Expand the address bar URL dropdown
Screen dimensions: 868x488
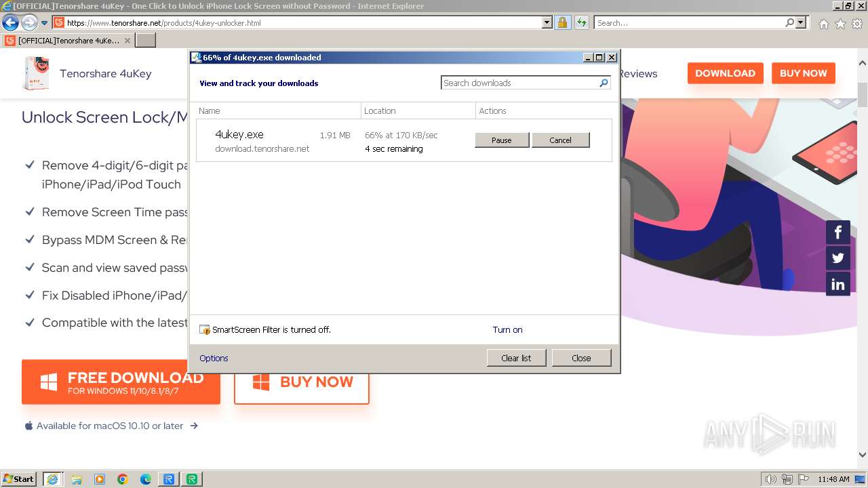(547, 22)
